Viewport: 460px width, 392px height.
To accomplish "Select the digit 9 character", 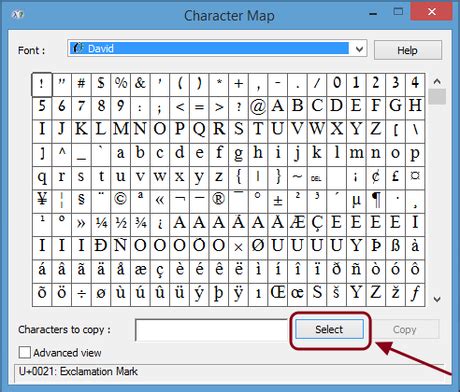I will coord(121,108).
